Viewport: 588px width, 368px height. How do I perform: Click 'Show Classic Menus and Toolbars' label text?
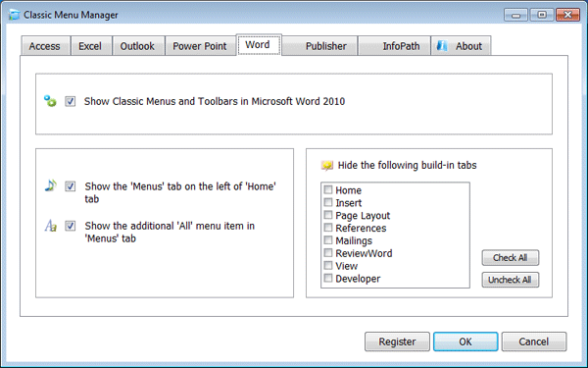tap(215, 101)
